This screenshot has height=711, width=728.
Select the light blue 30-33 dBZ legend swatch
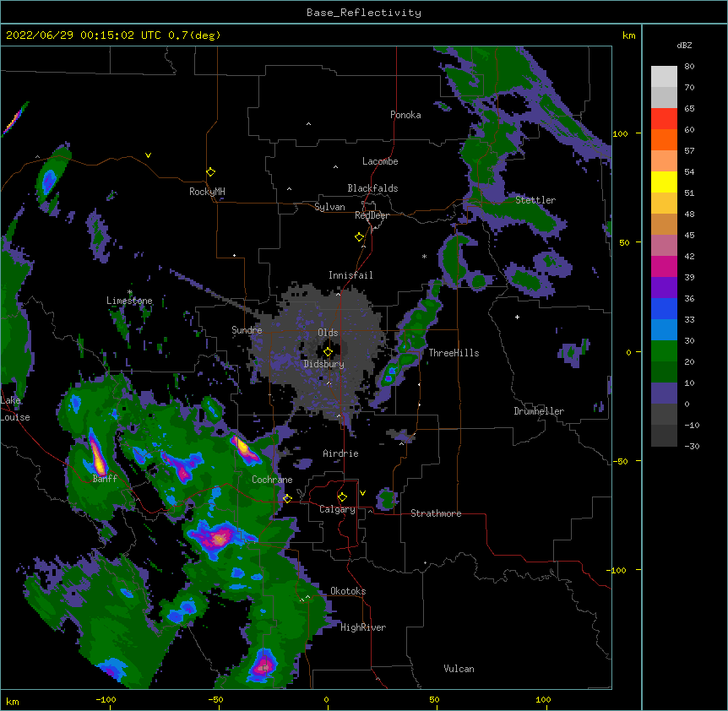(664, 330)
